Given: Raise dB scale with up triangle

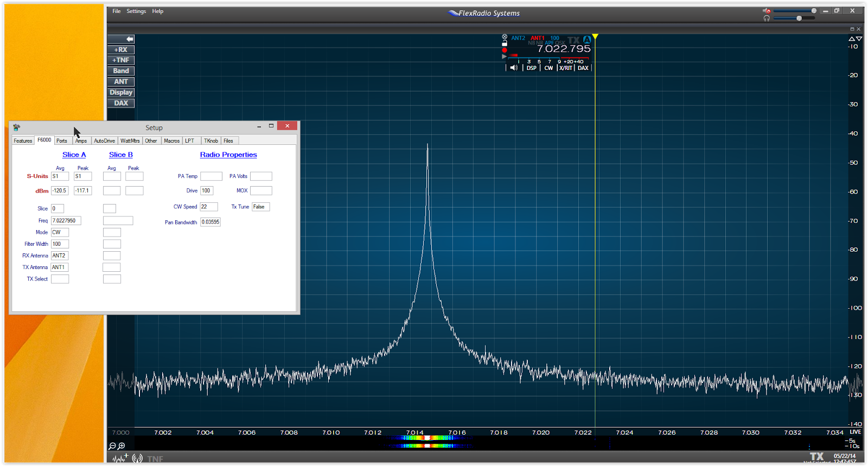Looking at the screenshot, I should [x=852, y=39].
